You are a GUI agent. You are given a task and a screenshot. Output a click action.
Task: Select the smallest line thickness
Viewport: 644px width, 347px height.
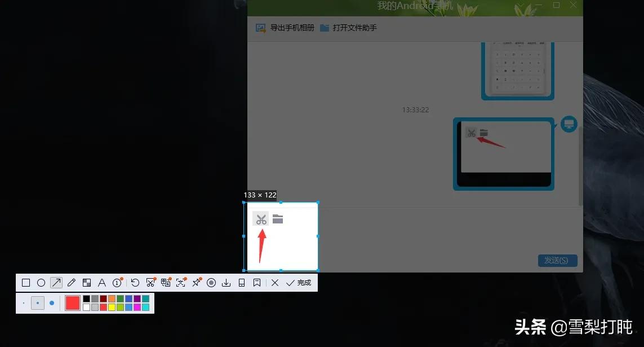[x=23, y=303]
